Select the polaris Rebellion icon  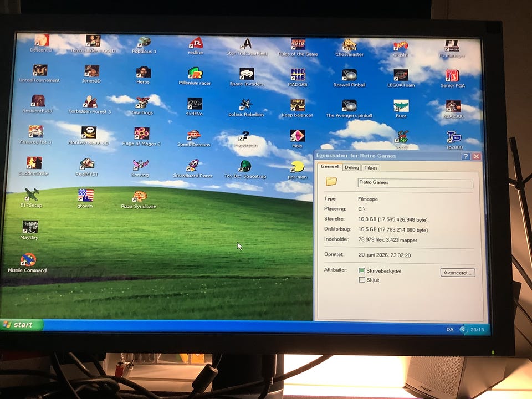246,105
